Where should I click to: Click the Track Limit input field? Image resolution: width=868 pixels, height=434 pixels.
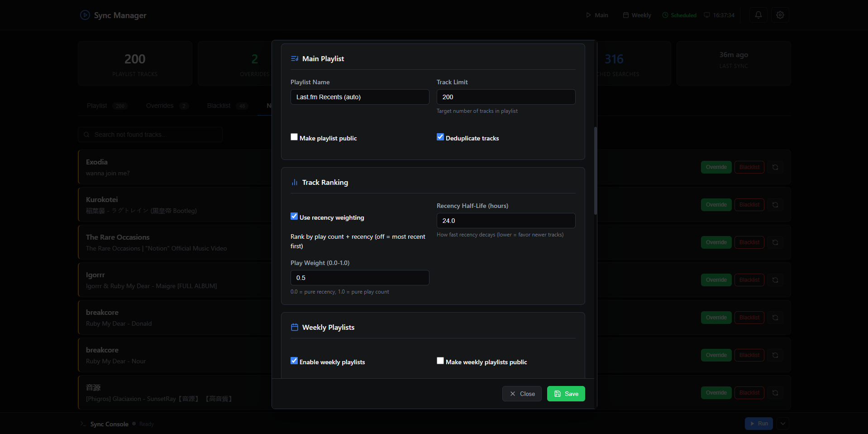pyautogui.click(x=505, y=96)
